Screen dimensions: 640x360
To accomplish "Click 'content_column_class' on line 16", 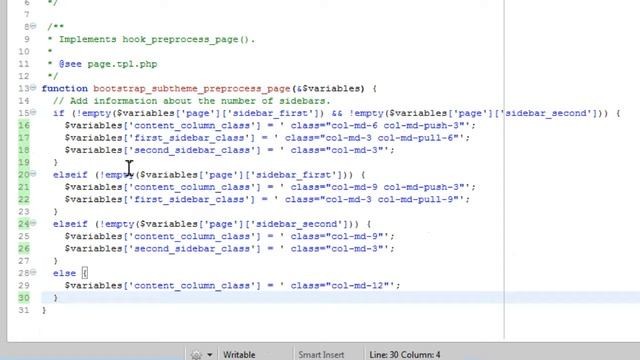I will coord(191,126).
